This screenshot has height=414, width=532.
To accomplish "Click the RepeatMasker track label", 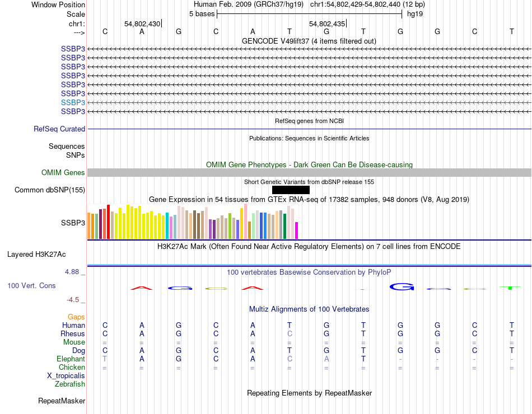I will [62, 401].
